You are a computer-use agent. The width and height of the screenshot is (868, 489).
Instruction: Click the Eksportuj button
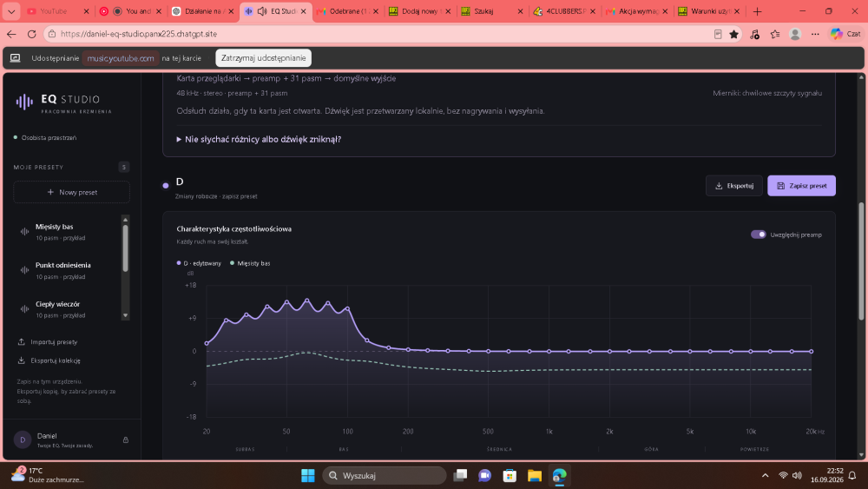(x=734, y=186)
